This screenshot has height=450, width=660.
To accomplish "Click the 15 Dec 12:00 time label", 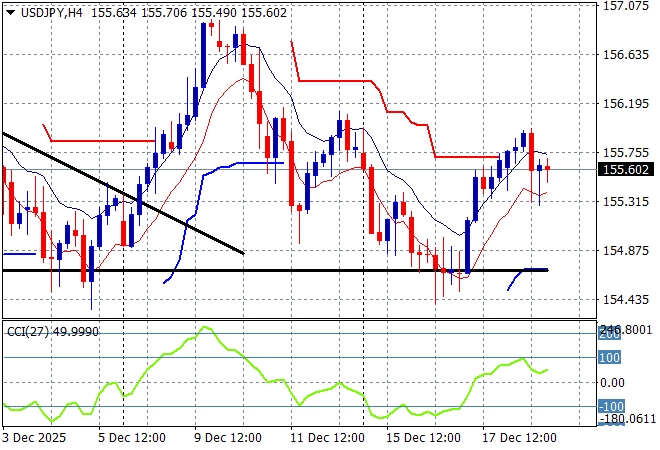I will [423, 438].
